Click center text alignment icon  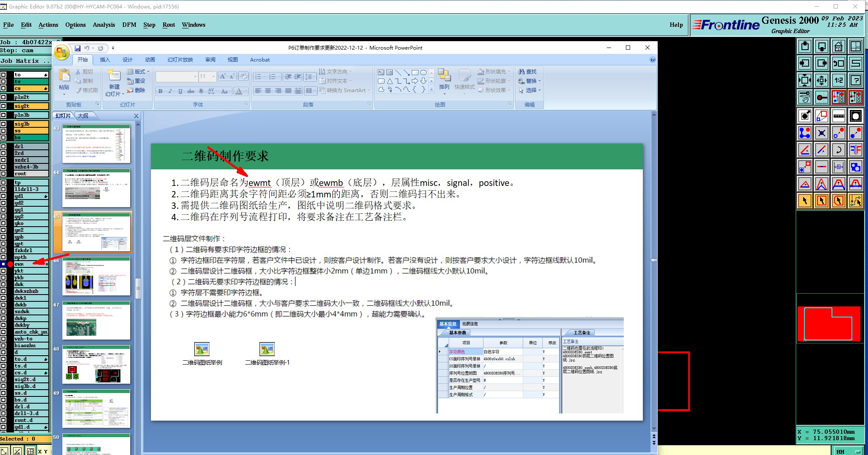tap(268, 91)
